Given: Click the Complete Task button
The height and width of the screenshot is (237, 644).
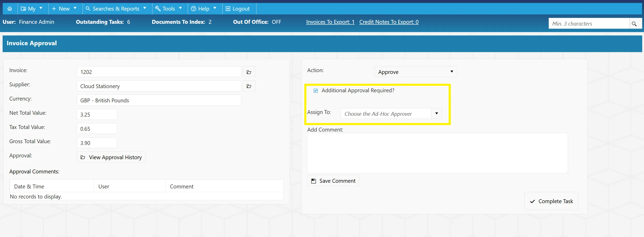Looking at the screenshot, I should 551,201.
